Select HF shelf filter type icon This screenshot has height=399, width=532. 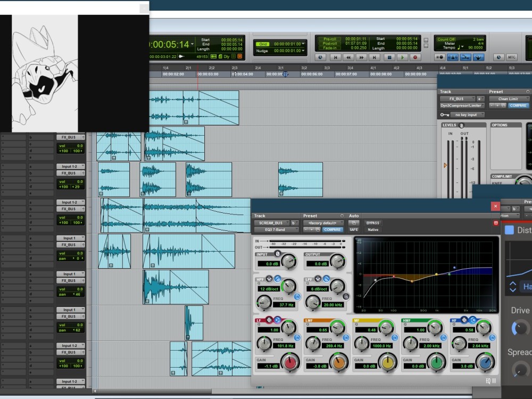(472, 320)
